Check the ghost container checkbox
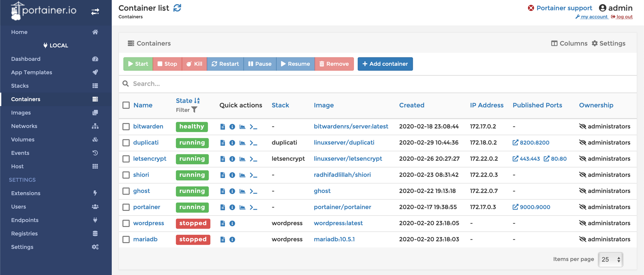The image size is (644, 275). pyautogui.click(x=126, y=191)
